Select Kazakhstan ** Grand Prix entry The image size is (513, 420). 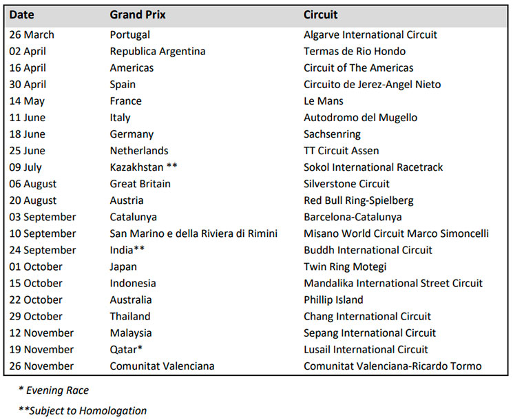(144, 167)
